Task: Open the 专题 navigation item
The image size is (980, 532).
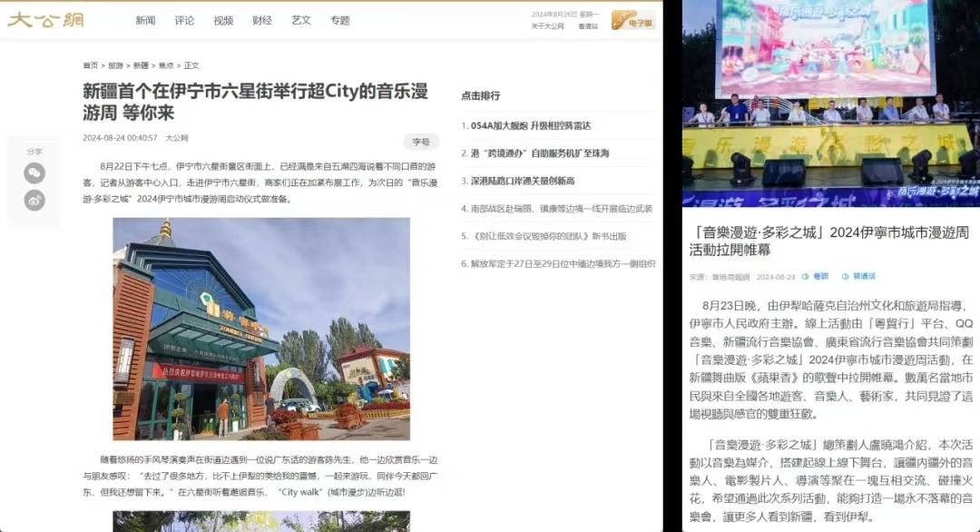Action: [x=340, y=20]
